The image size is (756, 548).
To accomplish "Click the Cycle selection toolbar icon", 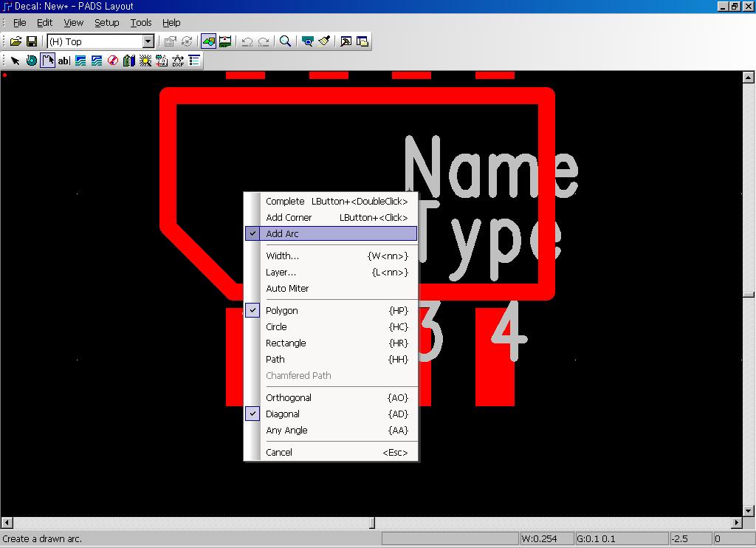I will (186, 41).
